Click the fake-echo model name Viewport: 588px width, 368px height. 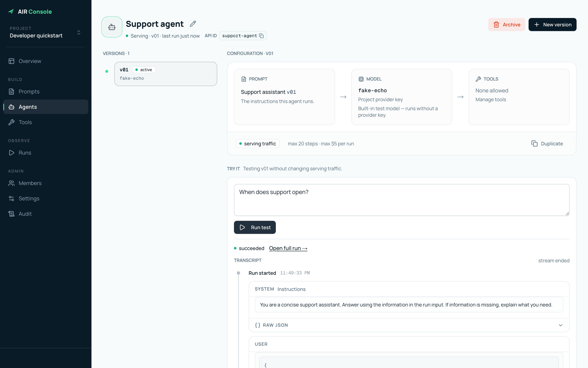[x=372, y=91]
